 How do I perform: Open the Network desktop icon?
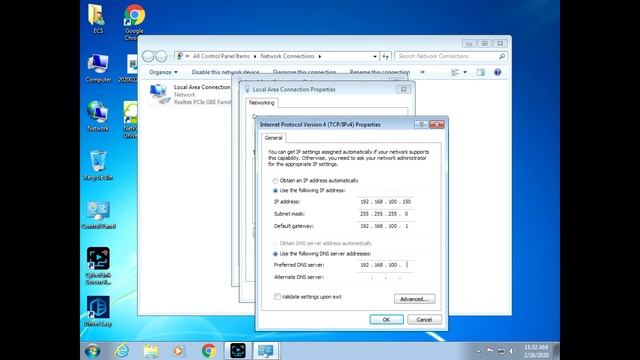[x=98, y=116]
